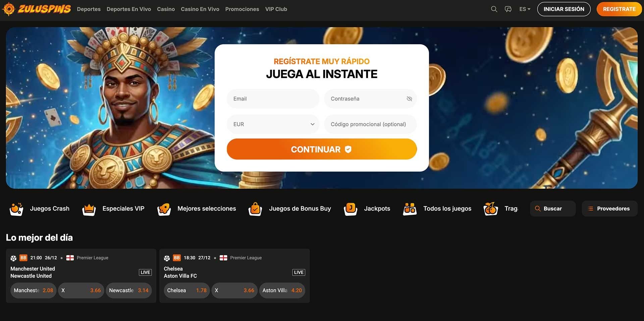Open the search magnifier in header
The width and height of the screenshot is (644, 321).
pos(494,9)
